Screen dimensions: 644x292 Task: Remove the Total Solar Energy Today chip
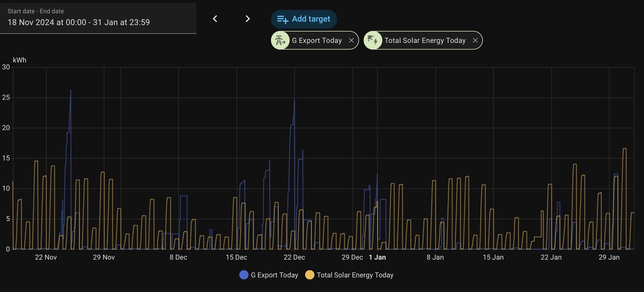click(475, 41)
